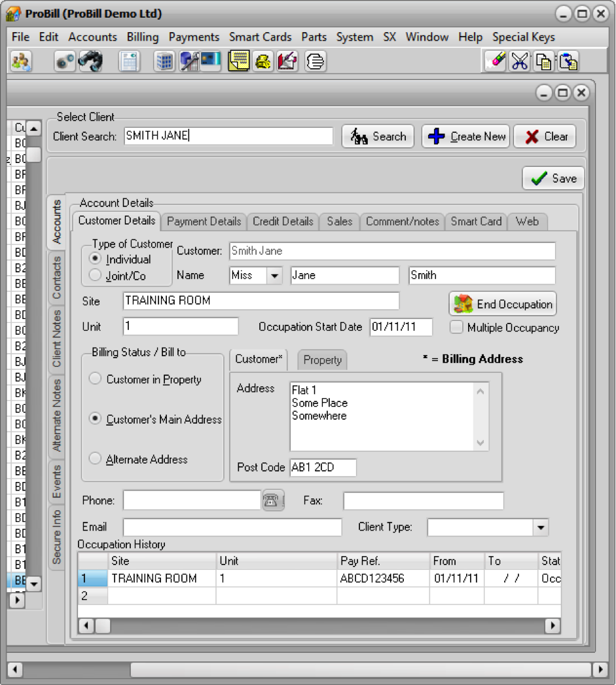This screenshot has height=685, width=616.
Task: Open the Special Keys menu
Action: [524, 37]
